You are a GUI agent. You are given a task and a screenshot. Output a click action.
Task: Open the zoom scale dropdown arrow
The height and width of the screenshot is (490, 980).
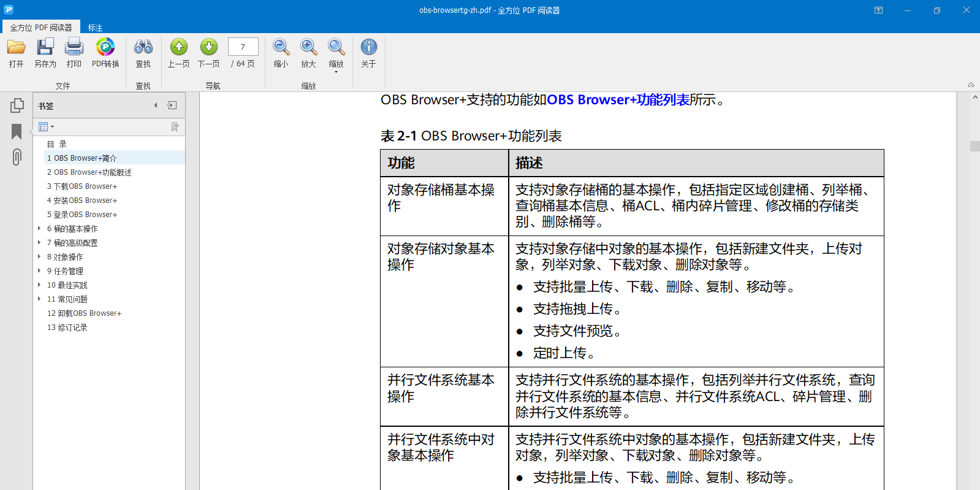[336, 72]
